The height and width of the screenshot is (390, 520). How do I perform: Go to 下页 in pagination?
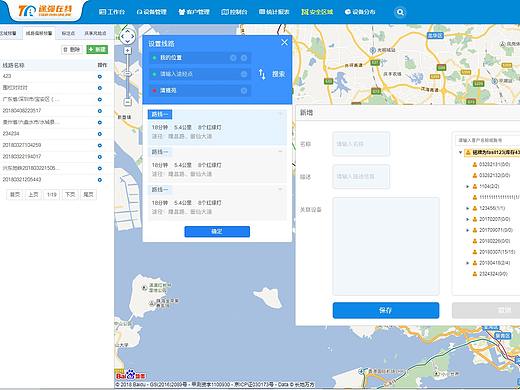70,194
